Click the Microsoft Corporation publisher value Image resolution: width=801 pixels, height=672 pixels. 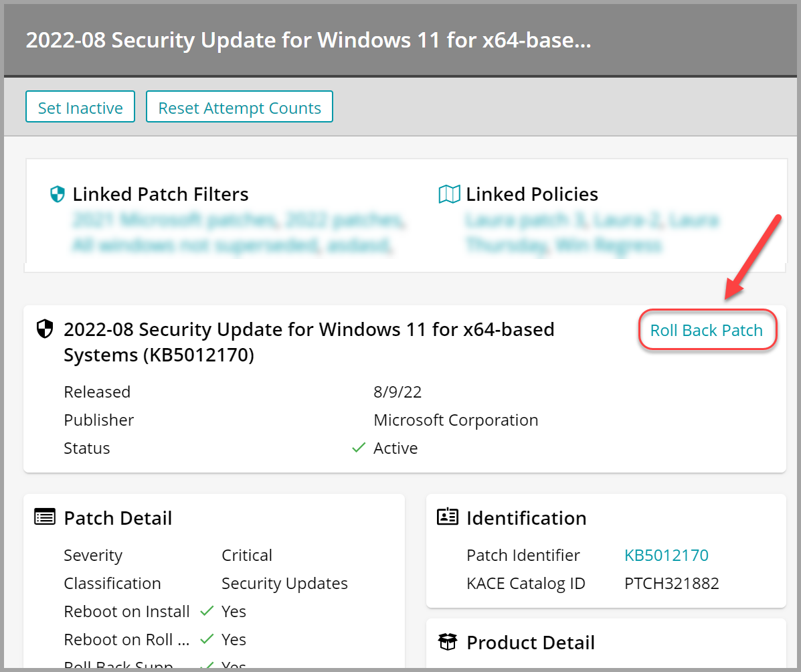pos(456,420)
